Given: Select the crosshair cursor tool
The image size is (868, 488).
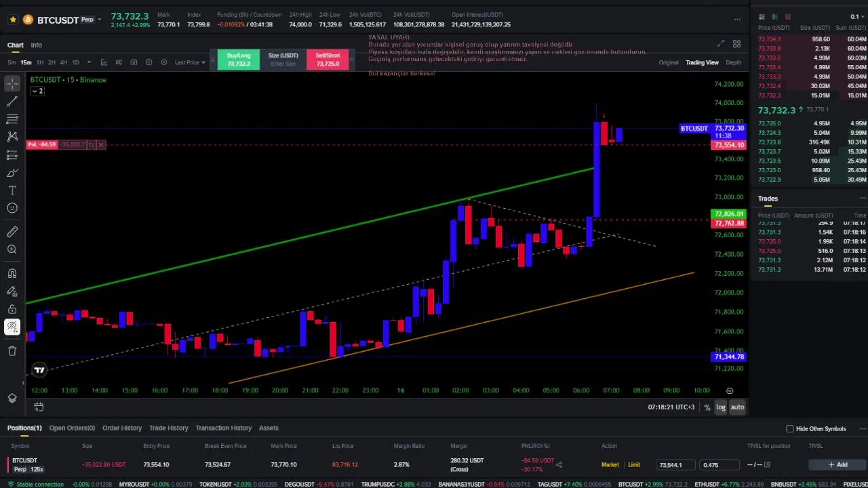Looking at the screenshot, I should (12, 84).
